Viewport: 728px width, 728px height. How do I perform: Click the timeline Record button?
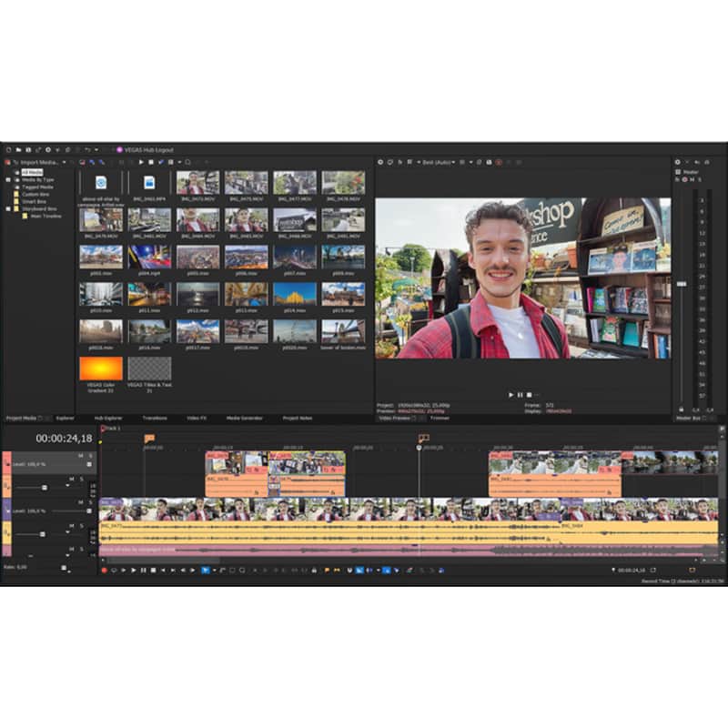tap(104, 571)
